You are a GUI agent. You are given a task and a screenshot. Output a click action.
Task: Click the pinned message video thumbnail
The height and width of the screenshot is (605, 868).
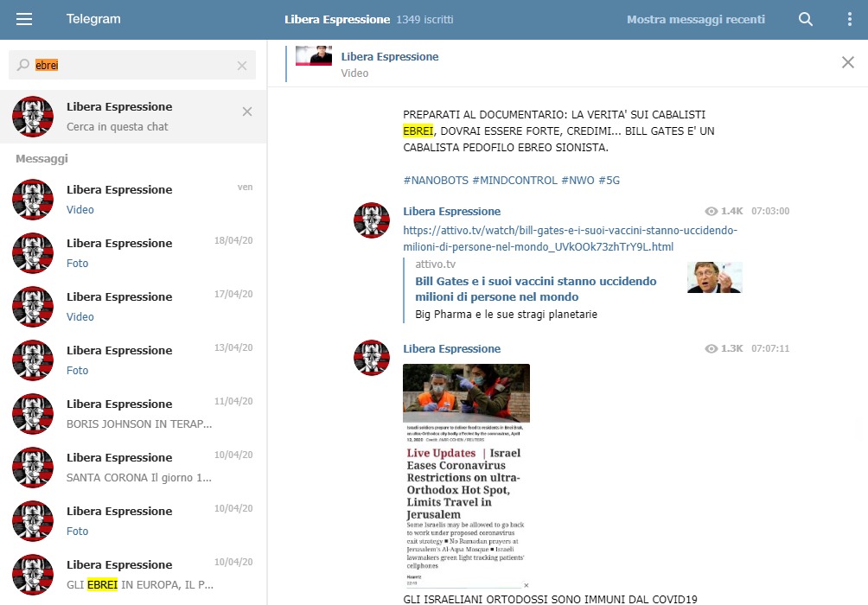[x=314, y=56]
